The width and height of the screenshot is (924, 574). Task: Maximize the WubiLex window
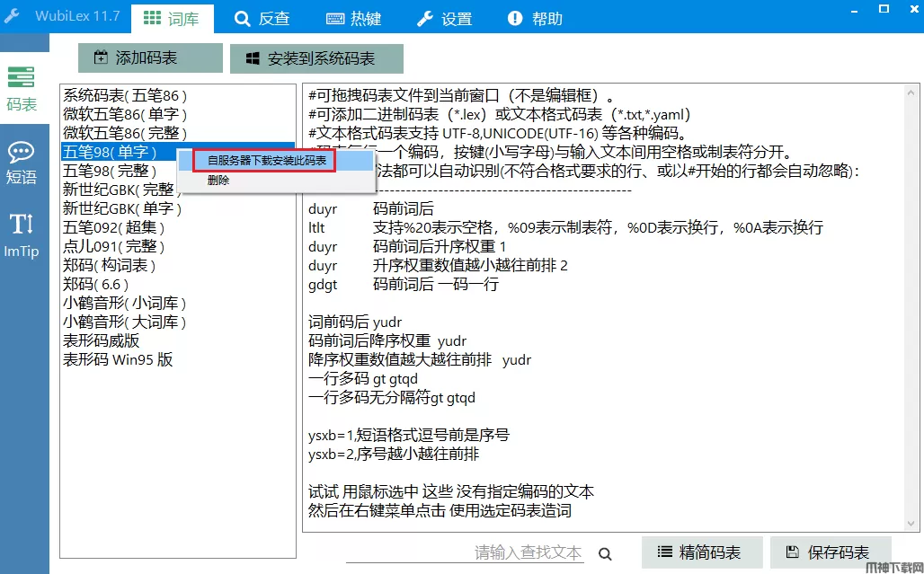[884, 9]
